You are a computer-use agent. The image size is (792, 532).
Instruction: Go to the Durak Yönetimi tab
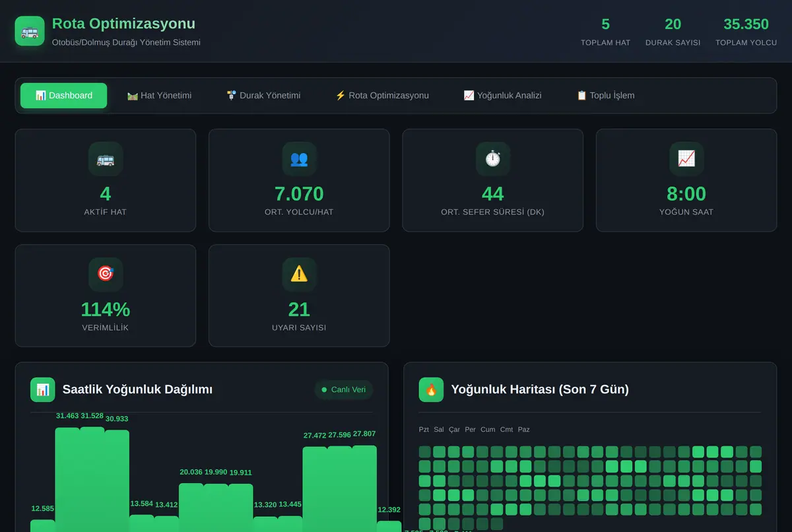click(x=263, y=96)
